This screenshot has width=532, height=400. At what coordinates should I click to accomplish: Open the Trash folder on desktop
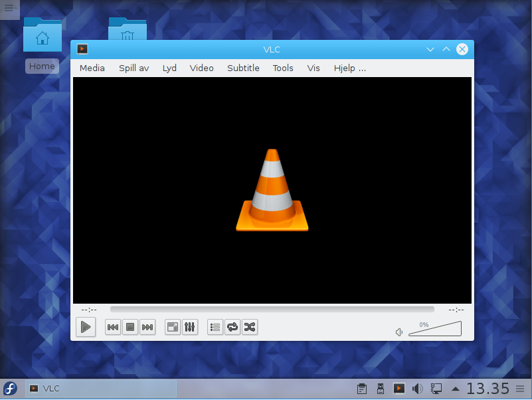[x=128, y=29]
